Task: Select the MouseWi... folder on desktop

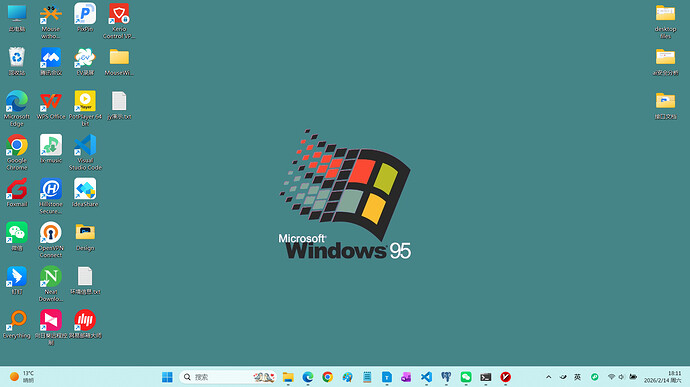Action: coord(119,62)
